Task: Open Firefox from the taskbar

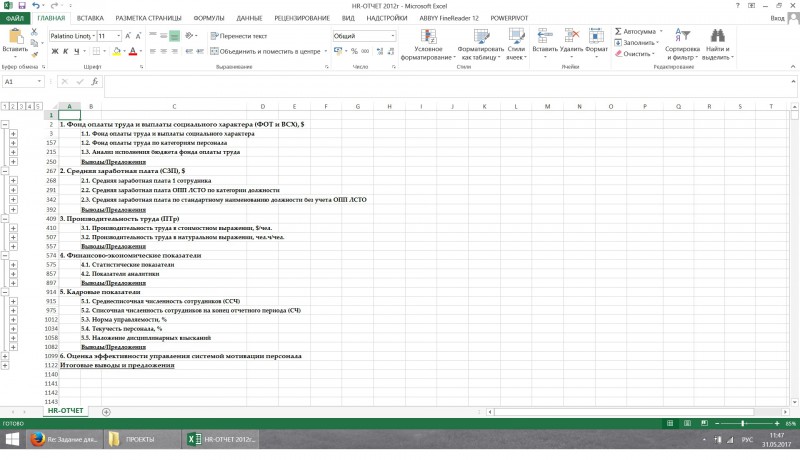Action: coord(64,439)
